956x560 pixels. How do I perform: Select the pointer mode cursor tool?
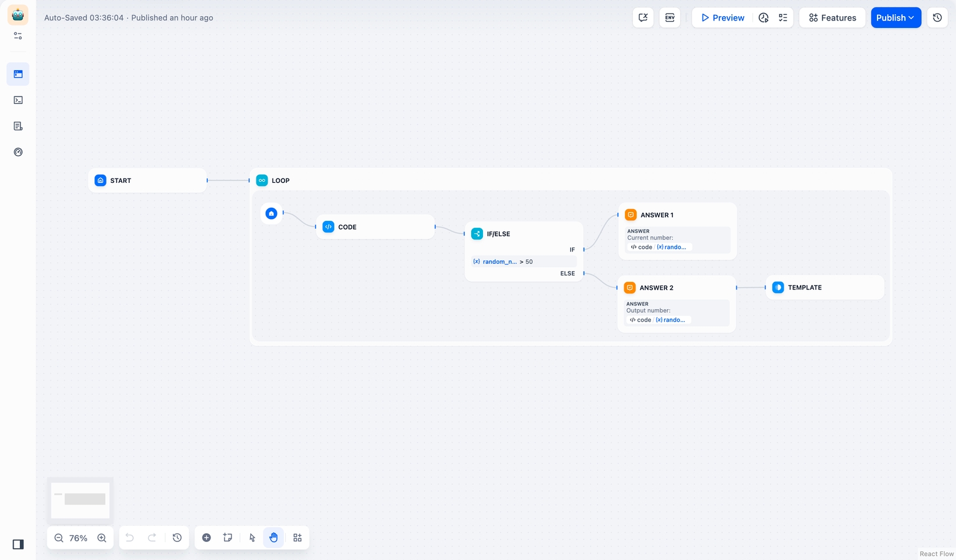(x=251, y=538)
